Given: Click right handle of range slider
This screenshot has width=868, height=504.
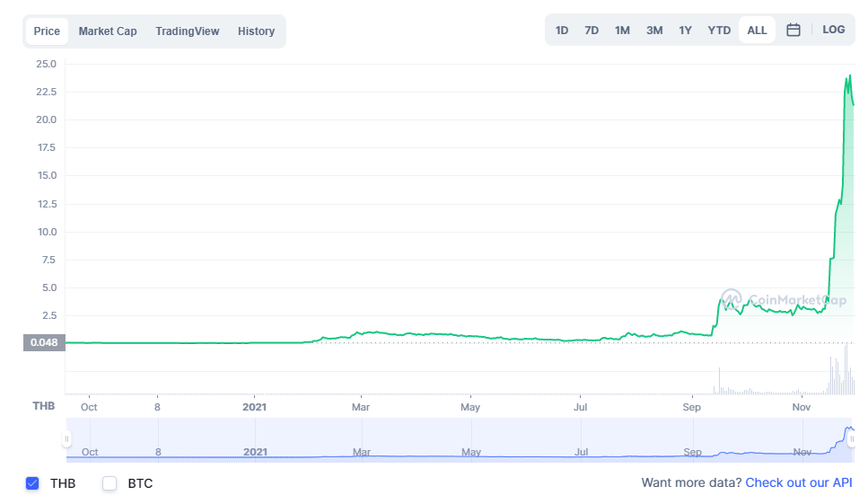Looking at the screenshot, I should click(852, 439).
